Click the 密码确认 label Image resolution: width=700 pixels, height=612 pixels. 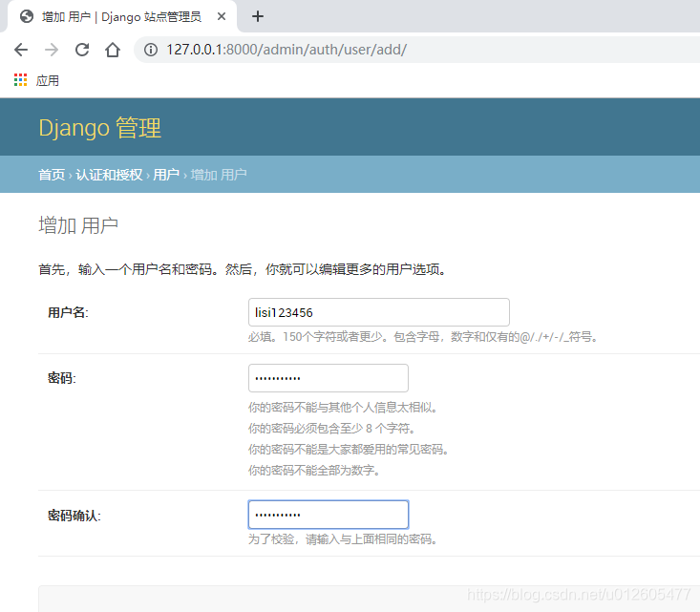74,516
